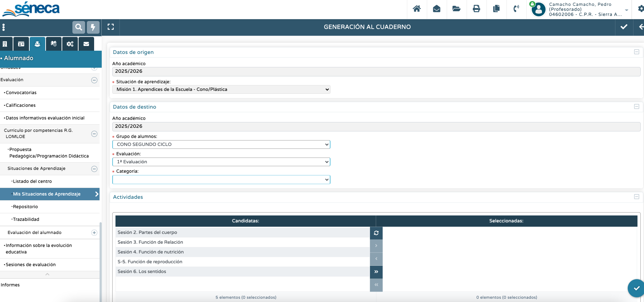Go to the home page icon

(417, 9)
